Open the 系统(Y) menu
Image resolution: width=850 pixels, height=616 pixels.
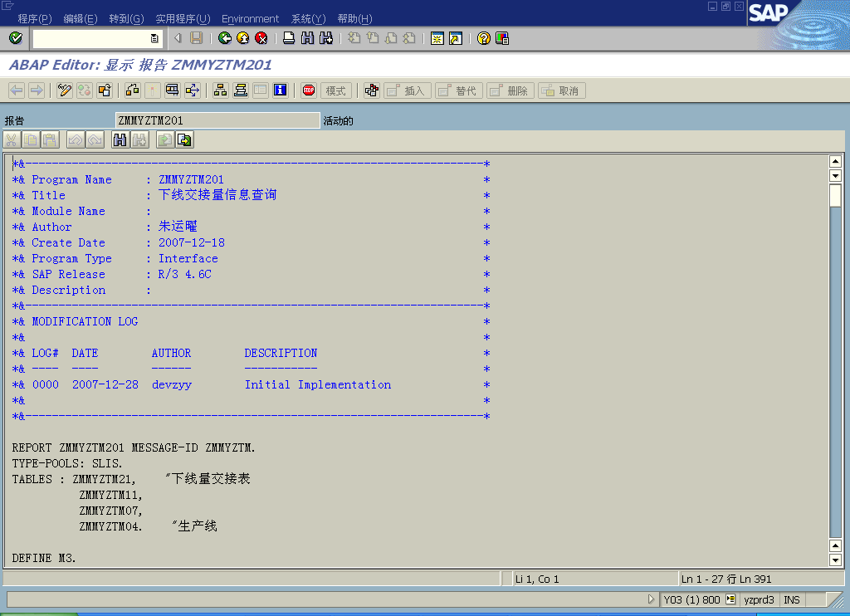[309, 19]
